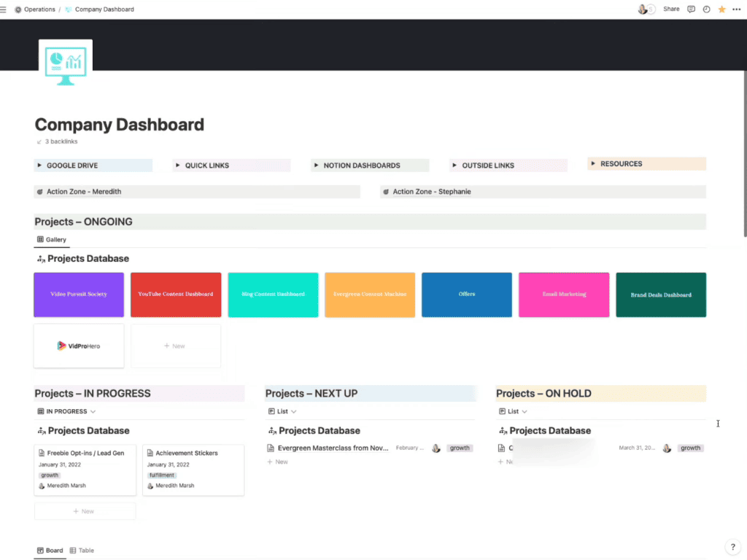Add New card in the ONGOING gallery
The width and height of the screenshot is (747, 560).
point(176,346)
